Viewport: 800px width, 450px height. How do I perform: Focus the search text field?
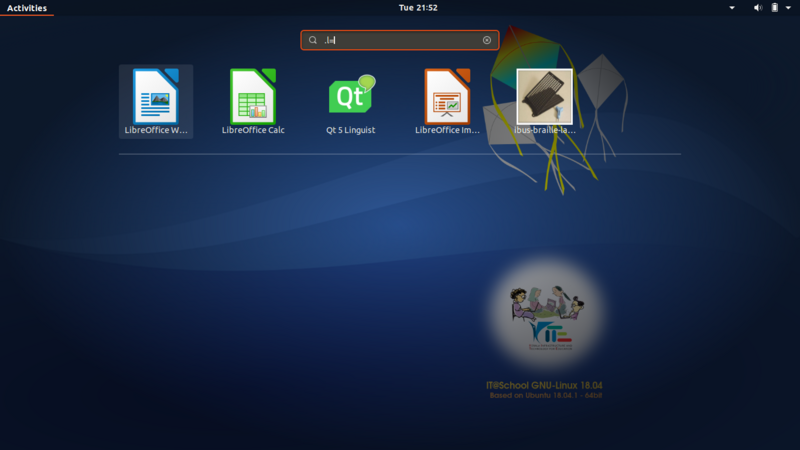pyautogui.click(x=400, y=40)
